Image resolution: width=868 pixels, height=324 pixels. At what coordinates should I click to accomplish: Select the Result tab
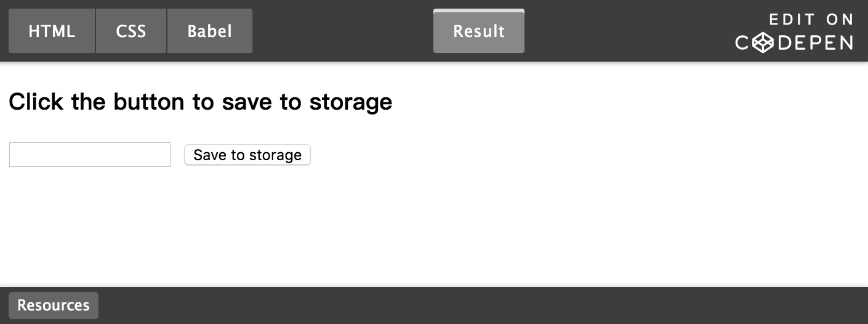(479, 31)
